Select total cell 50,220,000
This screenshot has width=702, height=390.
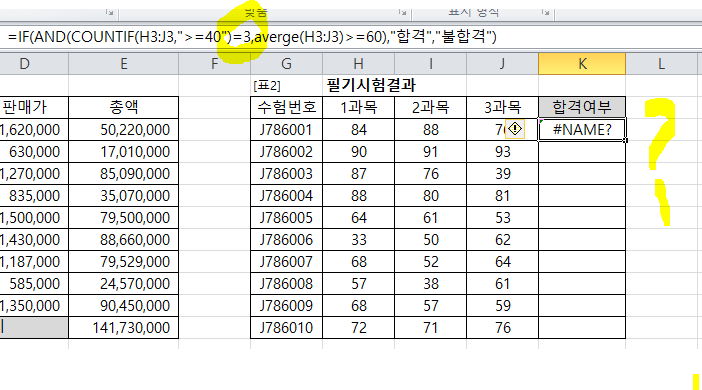point(124,129)
